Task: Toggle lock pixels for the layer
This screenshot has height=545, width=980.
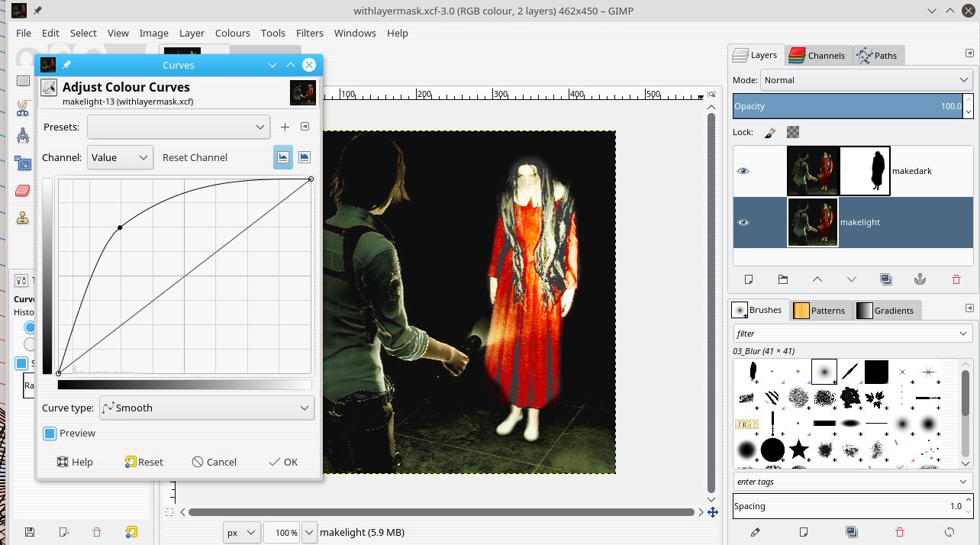Action: (x=770, y=132)
